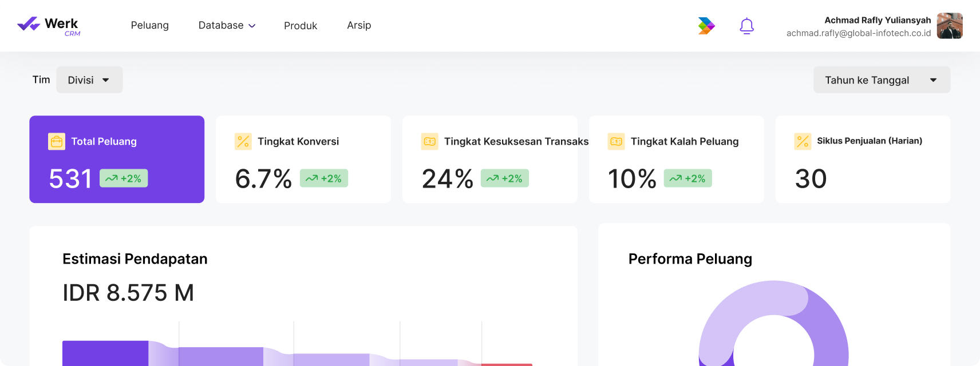
Task: Open the Tahun ke Tanggal period dropdown
Action: pos(882,80)
